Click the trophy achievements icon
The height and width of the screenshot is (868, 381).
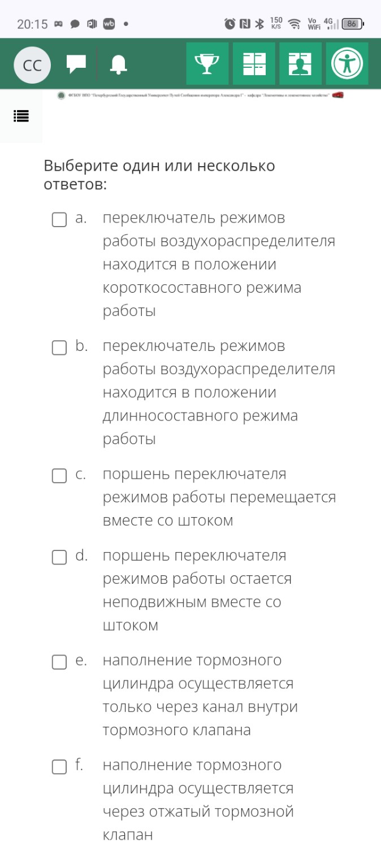(x=207, y=63)
